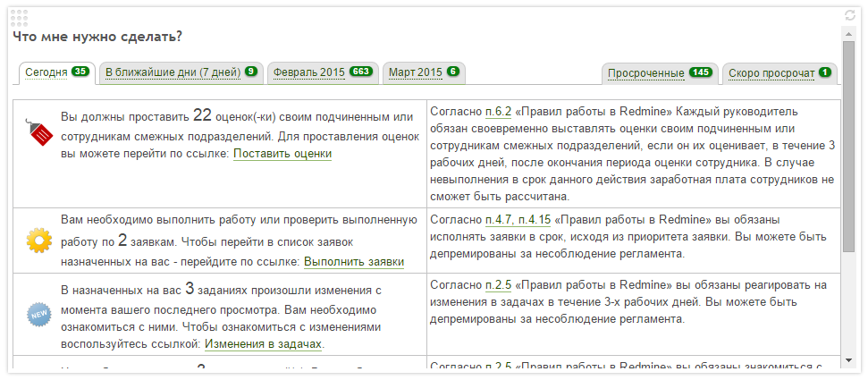Open rule link п.6.2
This screenshot has height=380, width=868.
tap(498, 112)
